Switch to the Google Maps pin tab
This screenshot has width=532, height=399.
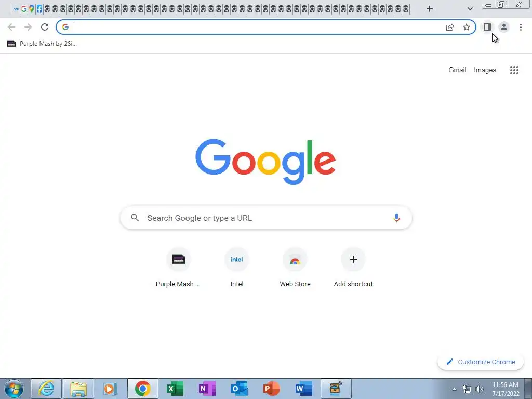click(32, 9)
